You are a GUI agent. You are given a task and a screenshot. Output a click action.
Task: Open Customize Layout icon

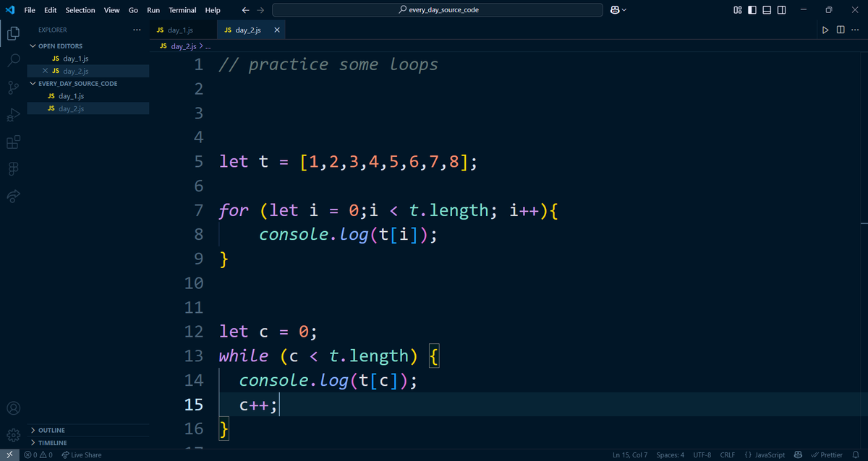point(737,10)
